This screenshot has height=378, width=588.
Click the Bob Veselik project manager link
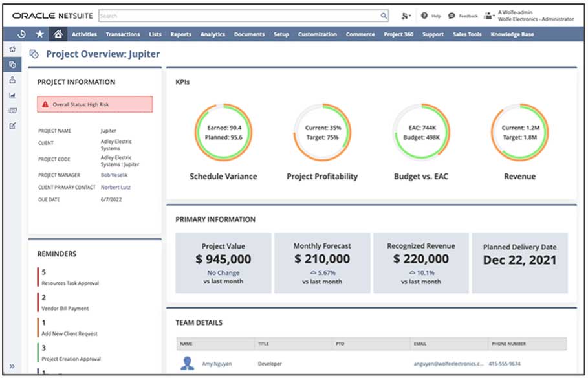click(x=114, y=175)
